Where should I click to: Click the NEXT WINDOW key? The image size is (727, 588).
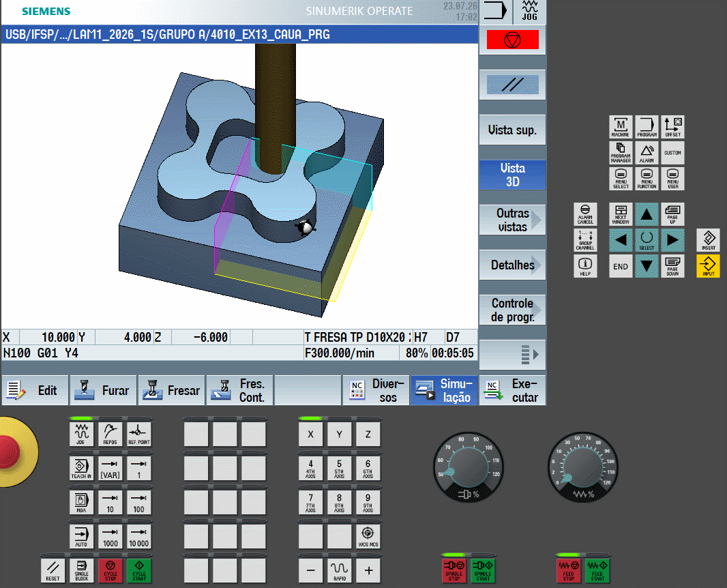click(621, 214)
